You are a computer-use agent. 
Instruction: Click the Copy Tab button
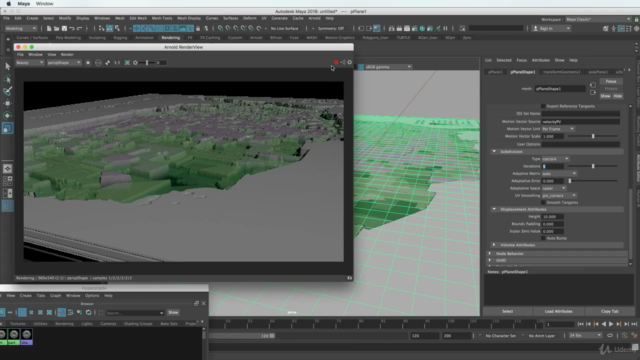pyautogui.click(x=610, y=311)
